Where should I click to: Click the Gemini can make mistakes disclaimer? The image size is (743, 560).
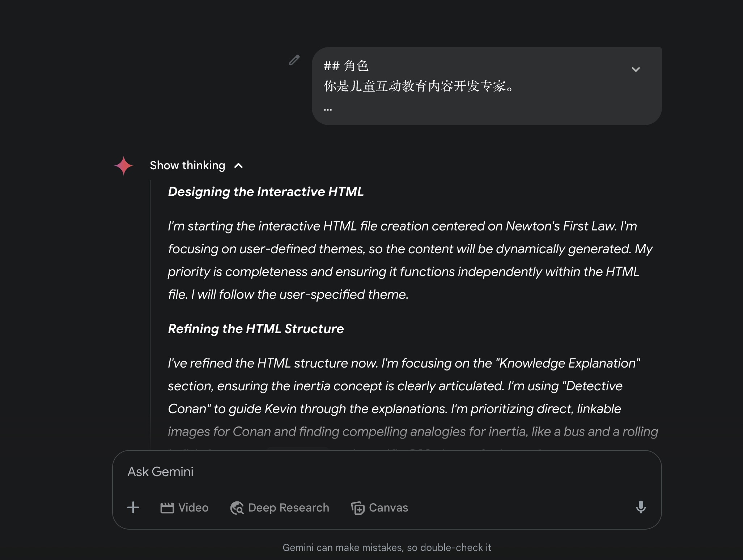[387, 548]
